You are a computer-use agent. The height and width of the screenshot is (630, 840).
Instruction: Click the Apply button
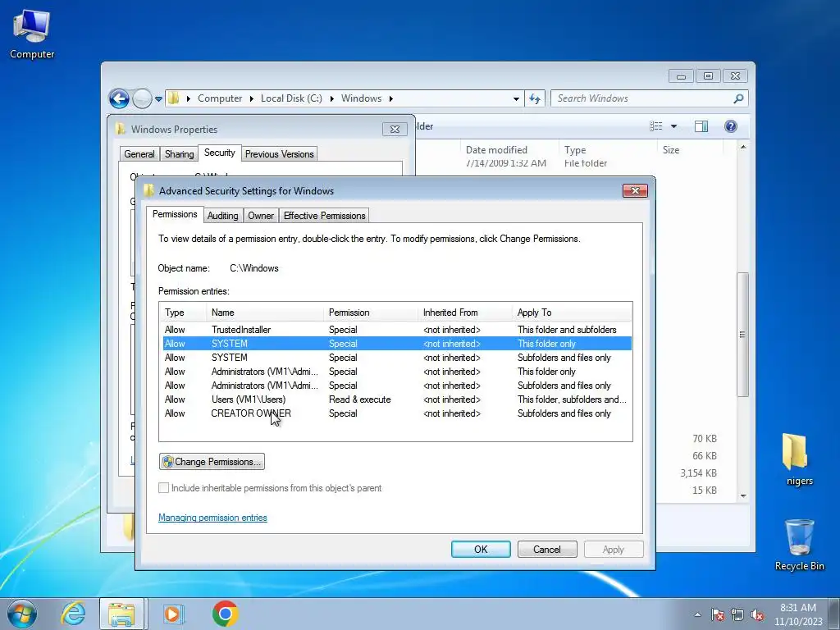[x=614, y=549]
